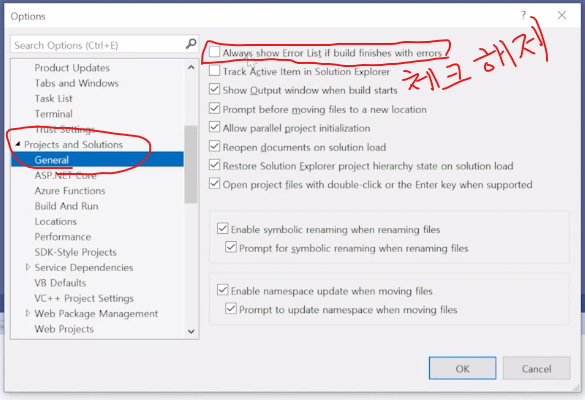585x400 pixels.
Task: Click the search magnifier icon in Options
Action: click(x=191, y=44)
